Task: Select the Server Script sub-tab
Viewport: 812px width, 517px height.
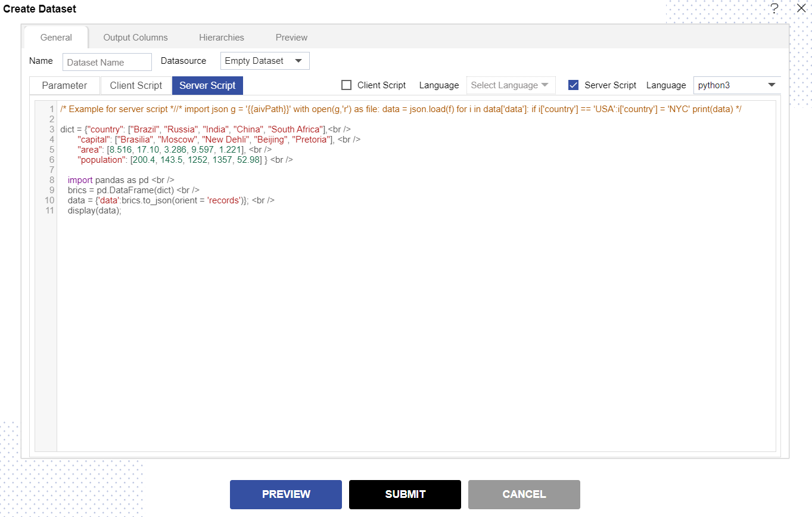Action: pyautogui.click(x=207, y=85)
